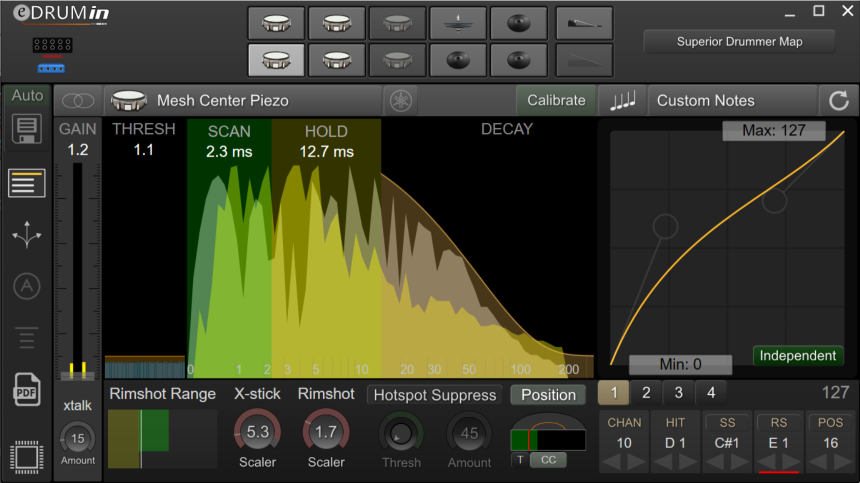The height and width of the screenshot is (483, 860).
Task: Click the upper curve control point handle
Action: (x=774, y=201)
